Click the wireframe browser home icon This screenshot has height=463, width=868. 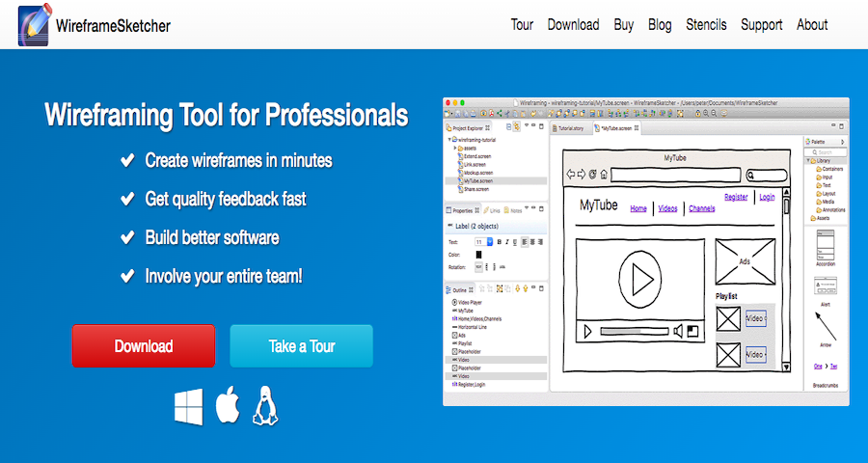604,175
